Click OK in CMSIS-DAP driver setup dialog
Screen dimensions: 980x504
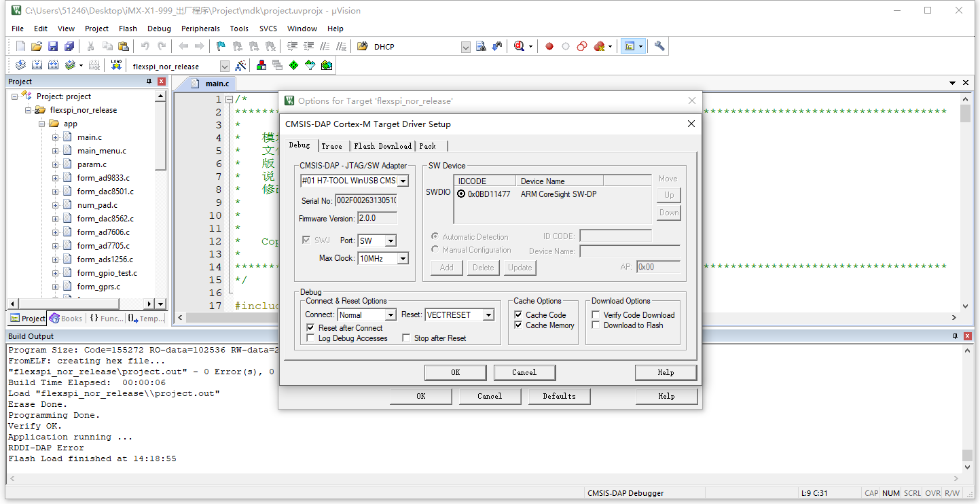(x=456, y=372)
